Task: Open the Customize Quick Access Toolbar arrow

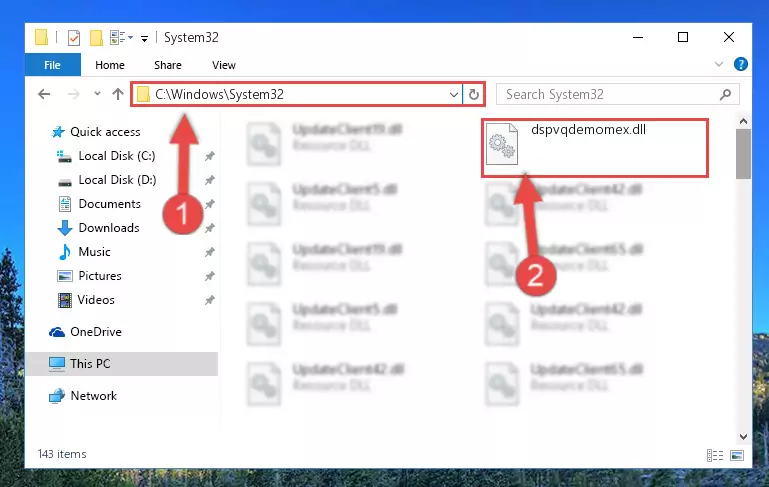Action: [144, 38]
